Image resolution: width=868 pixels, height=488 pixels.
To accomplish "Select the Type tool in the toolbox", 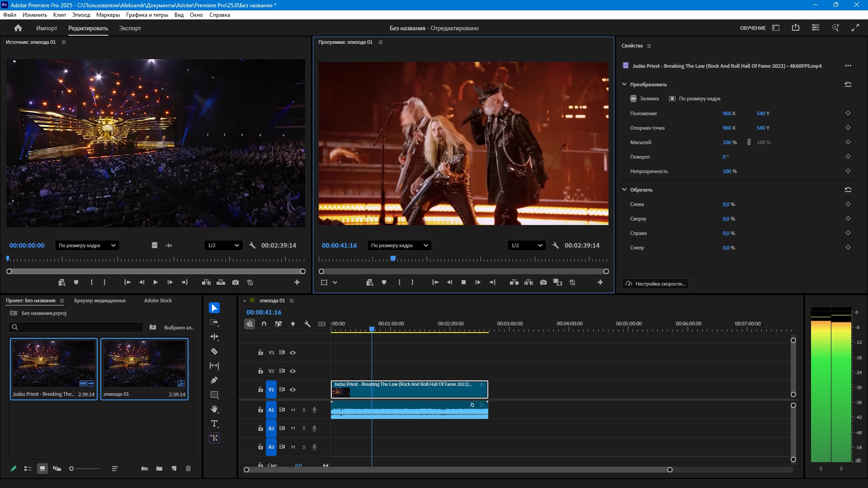I will (x=214, y=423).
